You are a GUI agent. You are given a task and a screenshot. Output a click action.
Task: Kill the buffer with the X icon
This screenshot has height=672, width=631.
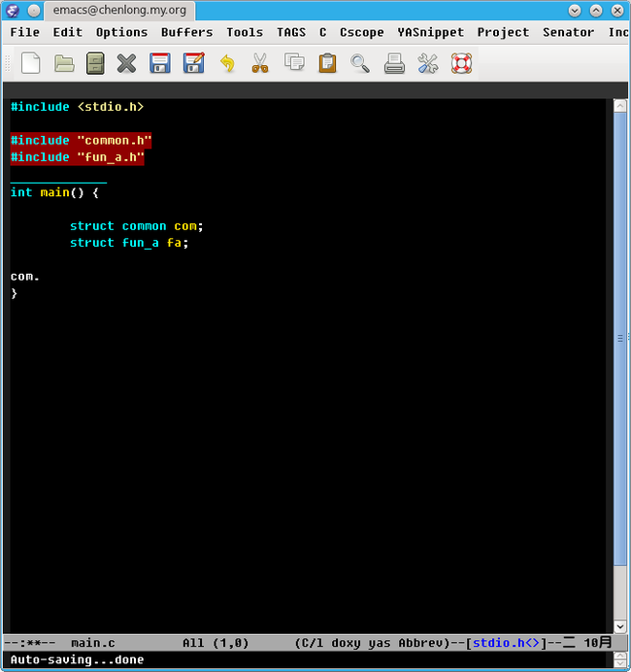point(126,63)
